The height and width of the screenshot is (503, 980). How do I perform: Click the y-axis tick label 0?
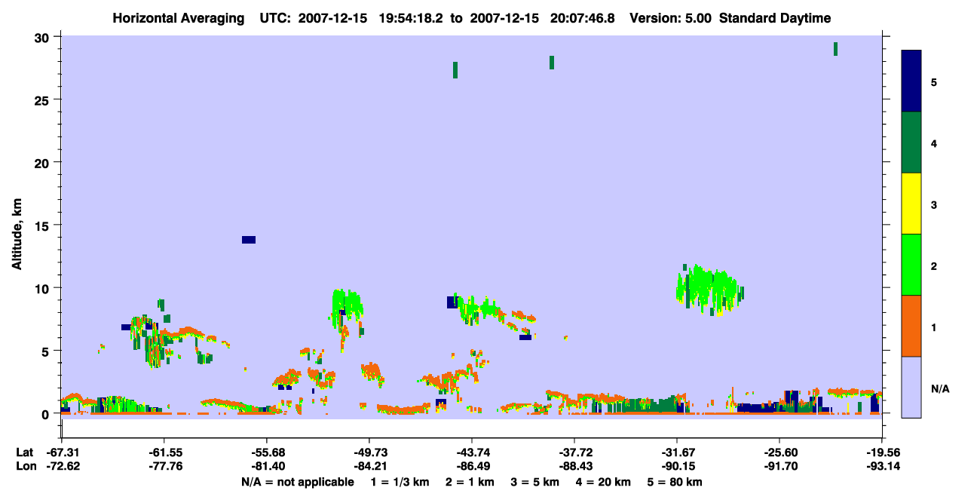(47, 413)
